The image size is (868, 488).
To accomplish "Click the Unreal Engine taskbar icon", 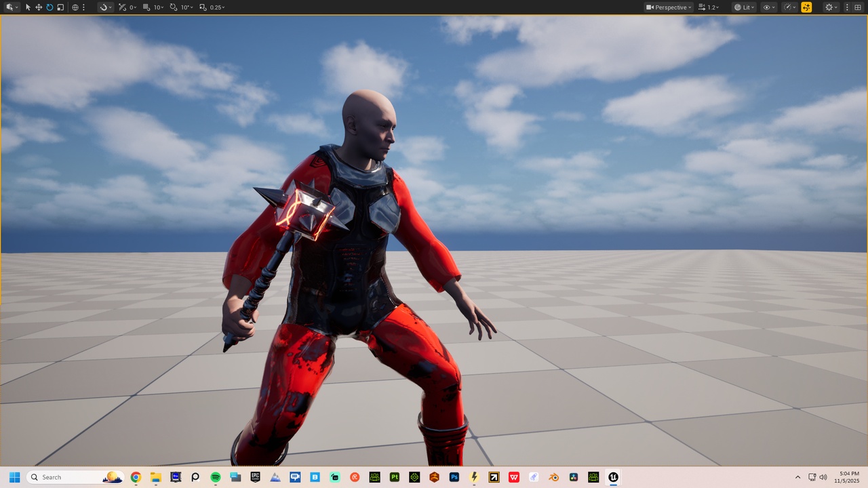I will click(x=614, y=477).
